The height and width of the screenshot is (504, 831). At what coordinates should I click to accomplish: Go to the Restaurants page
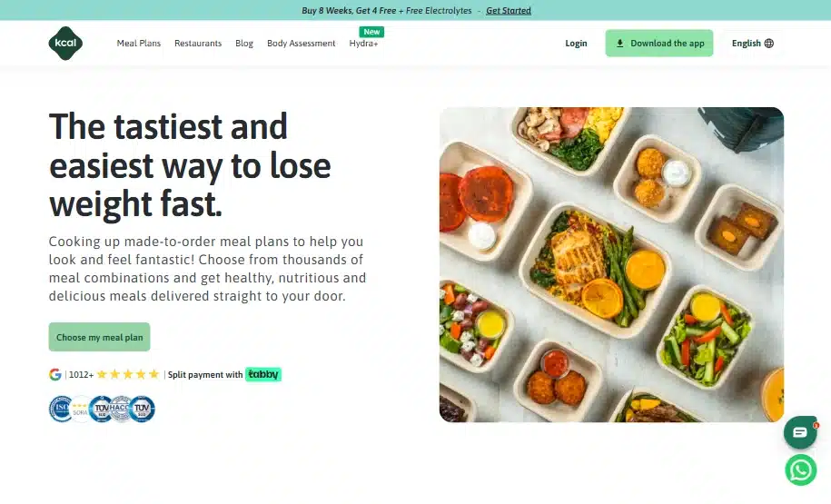[198, 43]
